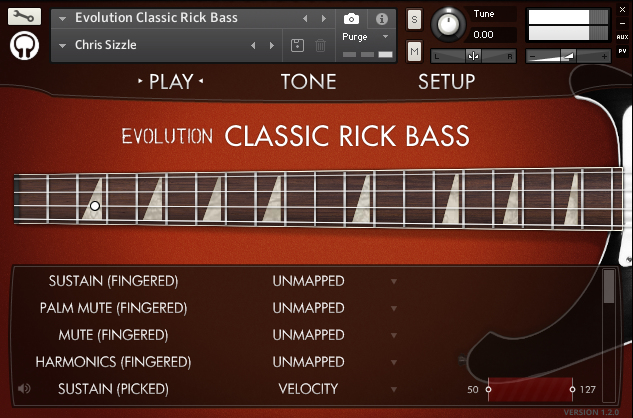Select the MUTE (FINGERED) articulation
The image size is (633, 418).
(113, 335)
